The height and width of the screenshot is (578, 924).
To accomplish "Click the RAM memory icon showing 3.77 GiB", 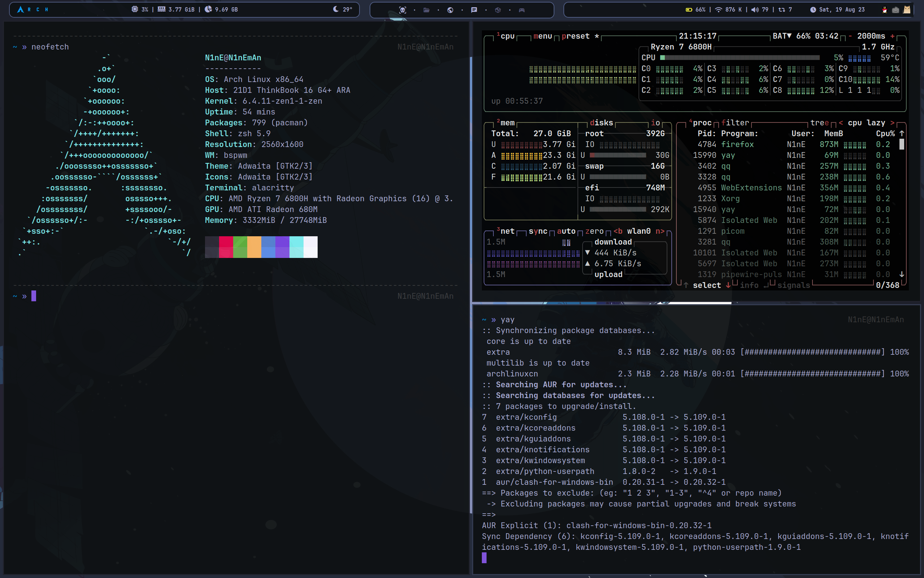I will tap(161, 9).
